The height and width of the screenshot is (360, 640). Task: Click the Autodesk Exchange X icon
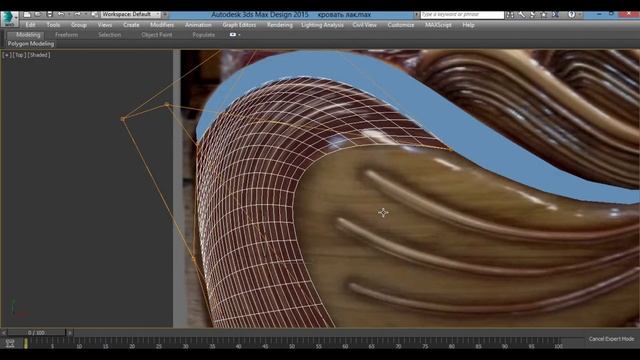coord(556,15)
